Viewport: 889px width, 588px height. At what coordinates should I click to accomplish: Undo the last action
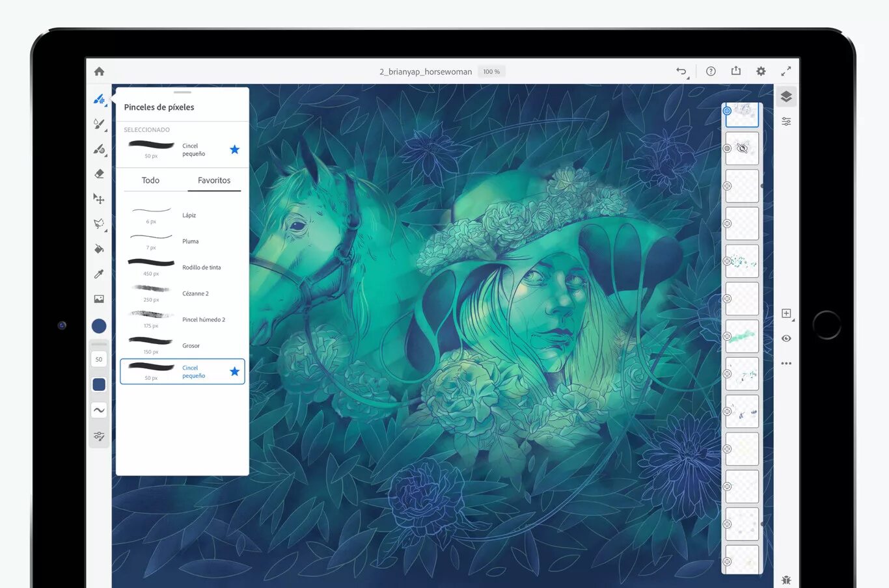(x=681, y=72)
